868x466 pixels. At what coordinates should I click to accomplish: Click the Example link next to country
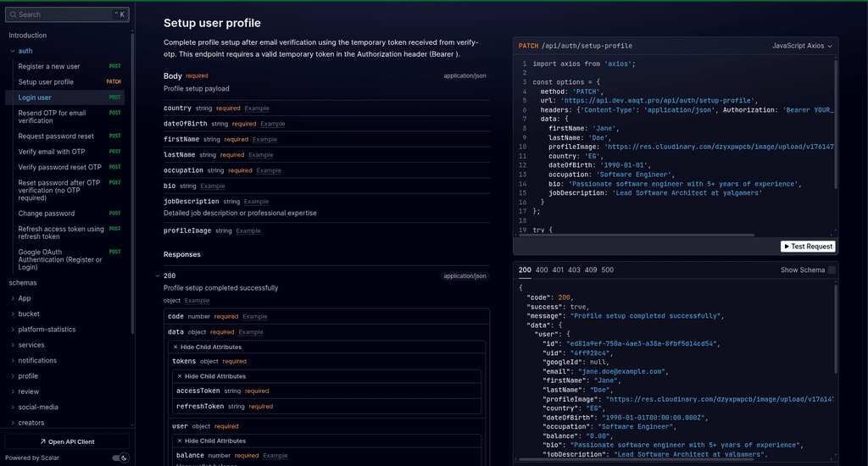pyautogui.click(x=256, y=108)
